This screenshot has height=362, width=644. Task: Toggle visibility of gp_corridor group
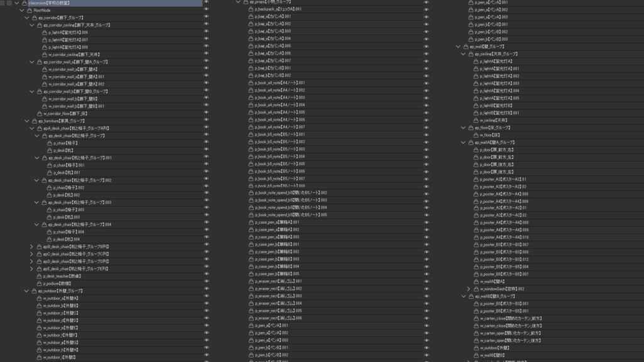[x=206, y=17]
